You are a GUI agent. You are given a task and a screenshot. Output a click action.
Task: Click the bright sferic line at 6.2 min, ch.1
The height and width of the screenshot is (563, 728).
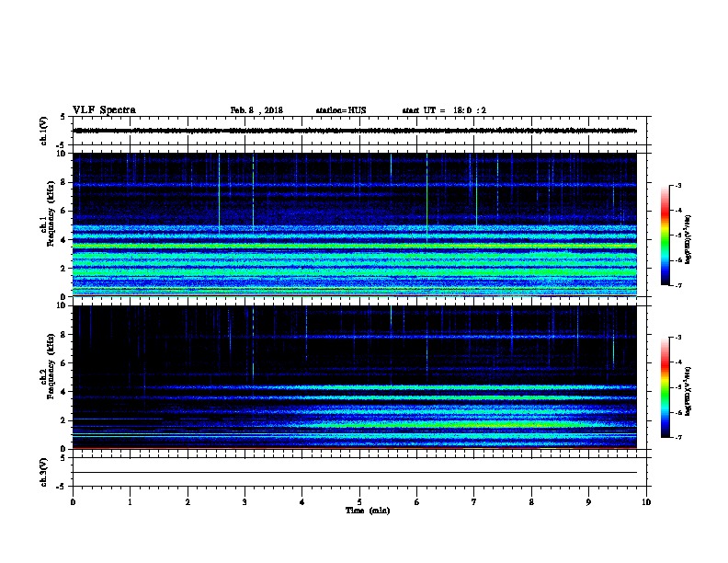pyautogui.click(x=427, y=198)
